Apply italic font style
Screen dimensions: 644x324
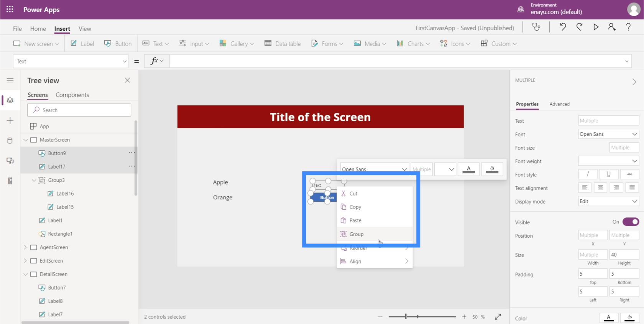coord(588,174)
